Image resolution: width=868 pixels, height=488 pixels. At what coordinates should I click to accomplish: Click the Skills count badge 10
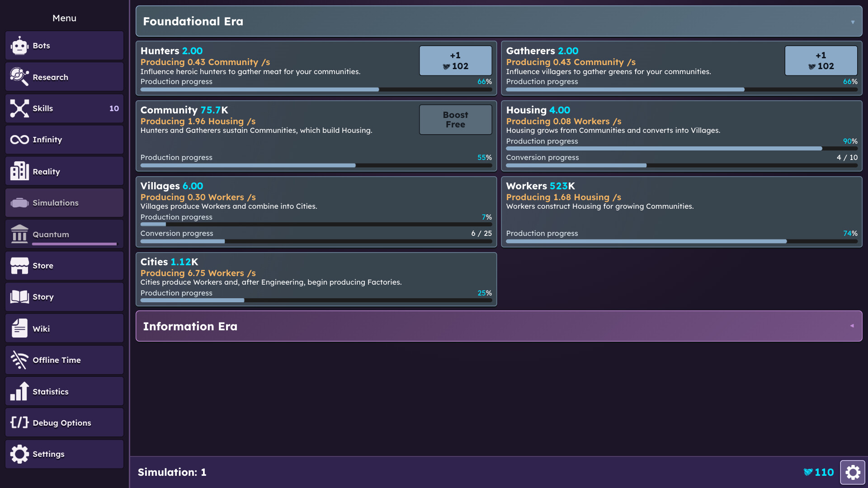[x=114, y=108]
